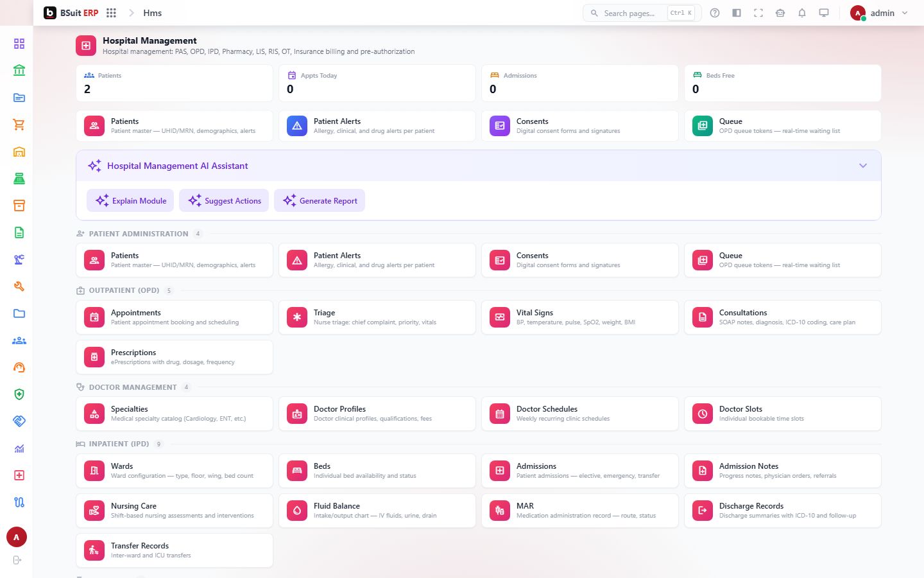924x578 pixels.
Task: Open the Beds card
Action: tap(377, 471)
